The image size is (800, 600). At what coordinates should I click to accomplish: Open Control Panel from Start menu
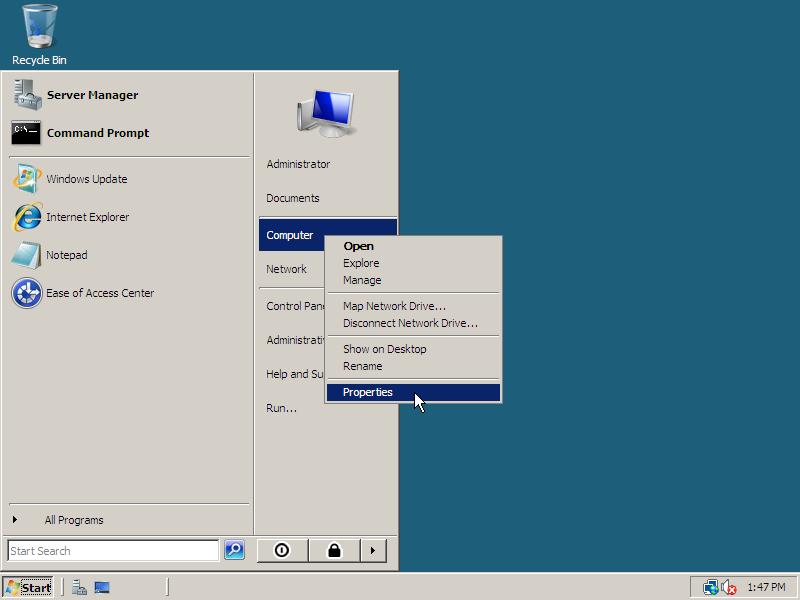(295, 306)
